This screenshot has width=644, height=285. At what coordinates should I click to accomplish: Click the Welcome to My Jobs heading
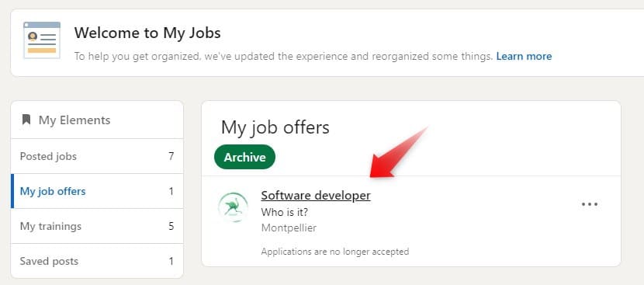(147, 33)
